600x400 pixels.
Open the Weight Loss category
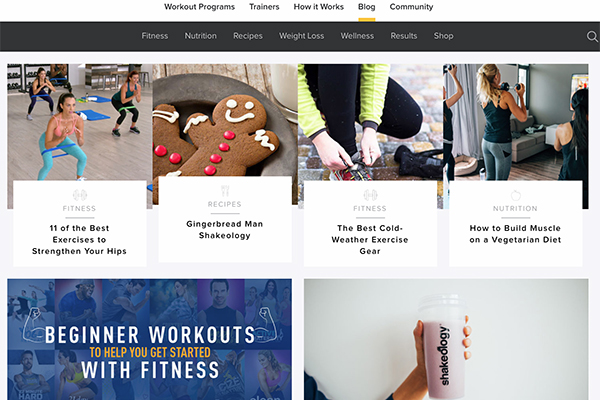coord(302,36)
